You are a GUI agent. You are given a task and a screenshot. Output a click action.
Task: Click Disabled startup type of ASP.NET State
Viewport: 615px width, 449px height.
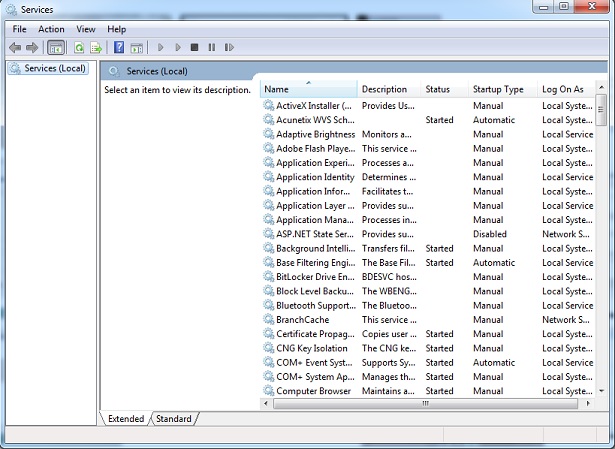(489, 234)
